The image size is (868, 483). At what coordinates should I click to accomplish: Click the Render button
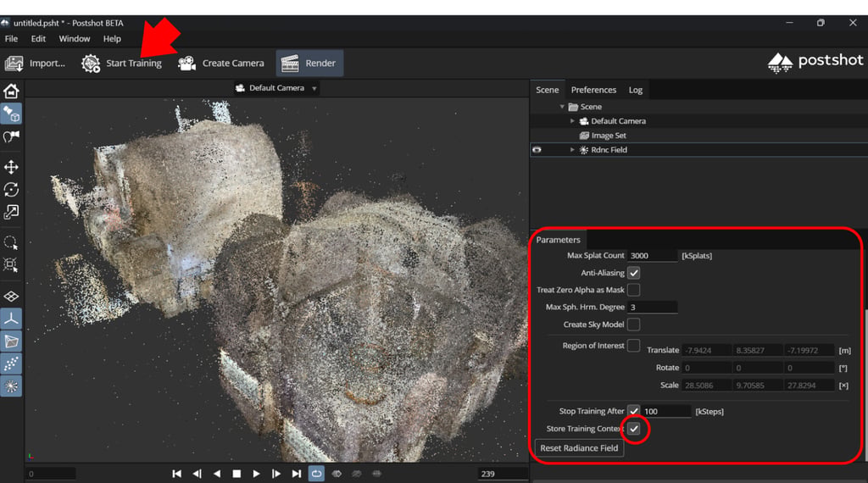[x=309, y=63]
